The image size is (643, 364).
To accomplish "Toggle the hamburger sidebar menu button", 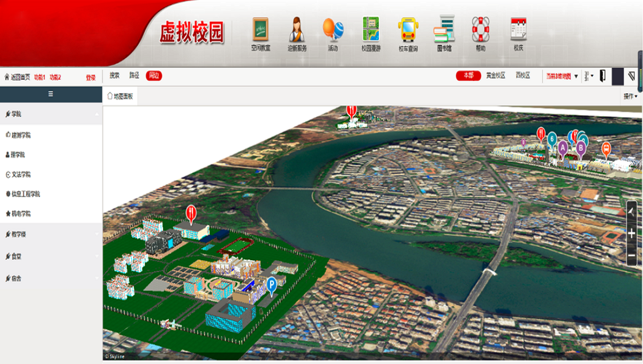I will click(x=51, y=94).
